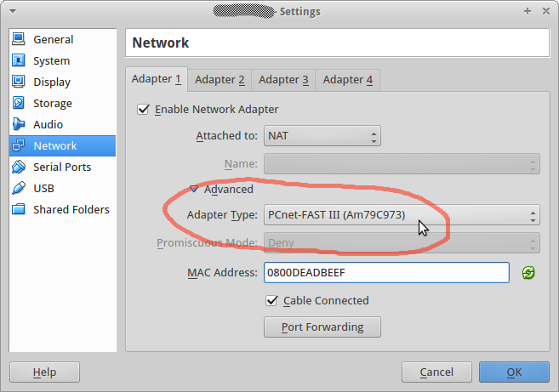Open the Attached to NAT dropdown

(x=322, y=136)
